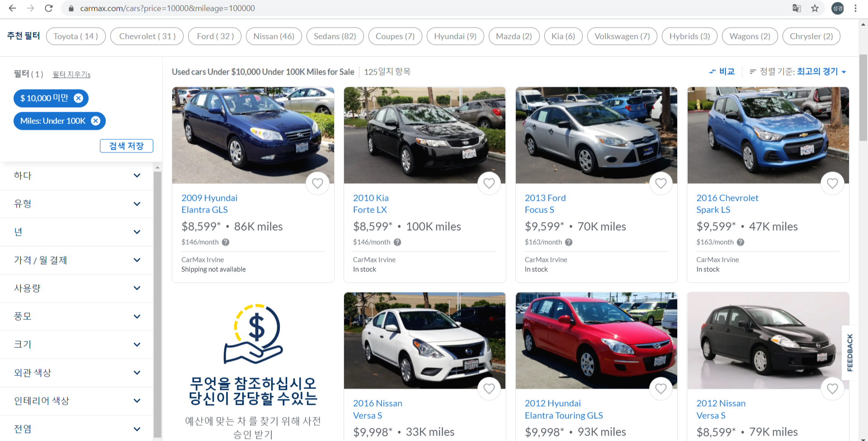Screen dimensions: 868x441
Task: Expand the 풍모 filter section
Action: coord(77,316)
